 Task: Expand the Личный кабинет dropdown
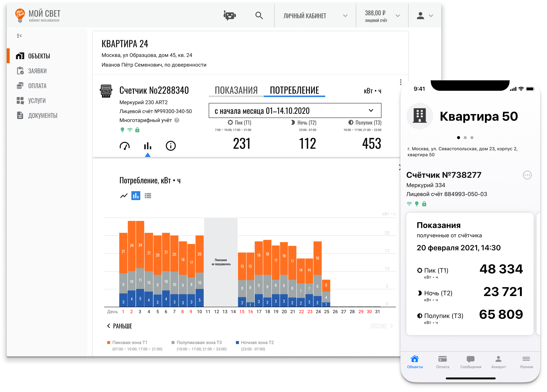tap(315, 16)
